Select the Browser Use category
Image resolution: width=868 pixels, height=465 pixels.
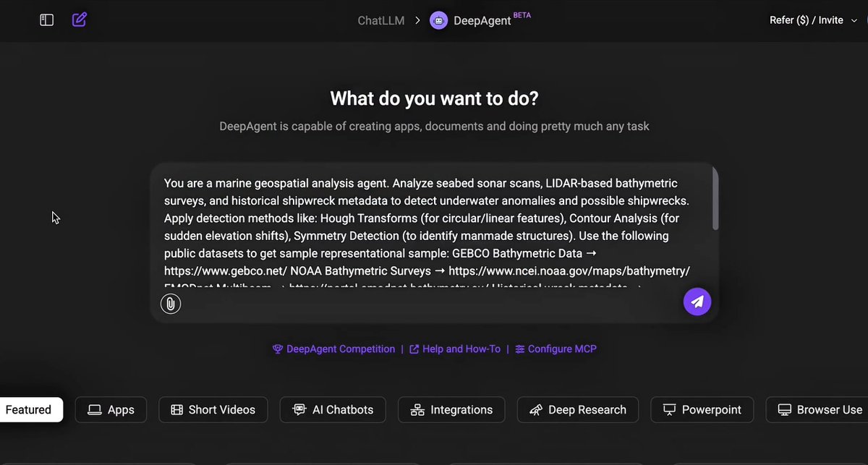click(820, 409)
